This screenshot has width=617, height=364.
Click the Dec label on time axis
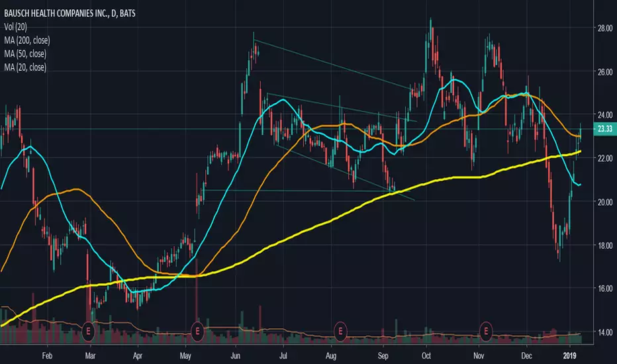(526, 356)
